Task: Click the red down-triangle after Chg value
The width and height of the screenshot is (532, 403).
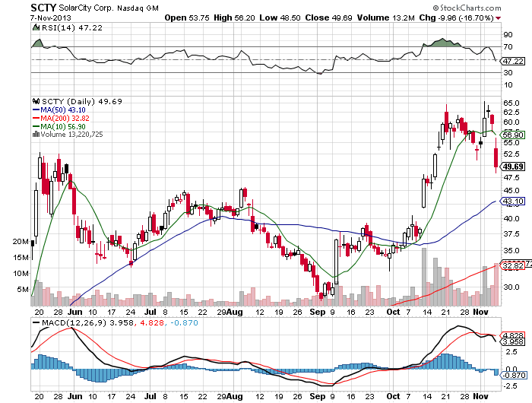Action: tap(498, 18)
